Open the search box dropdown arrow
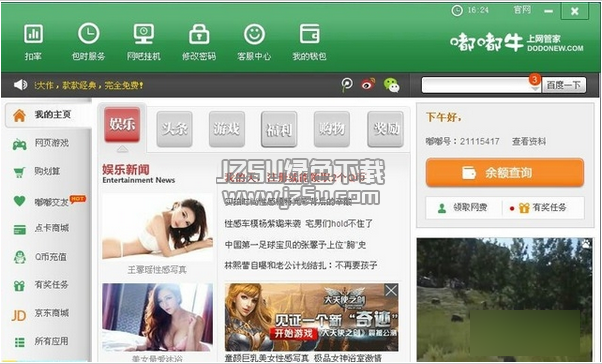The image size is (602, 364). [536, 88]
